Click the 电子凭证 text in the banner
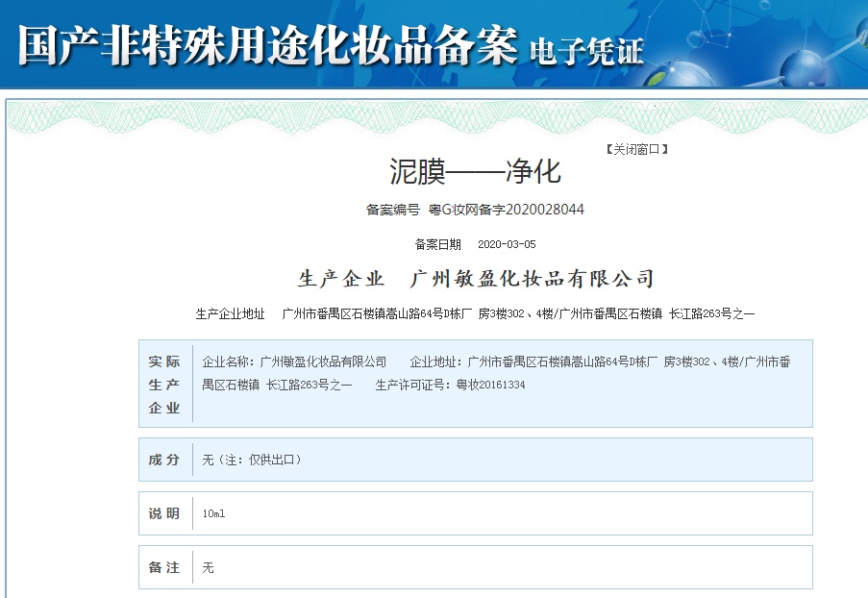 click(x=586, y=51)
